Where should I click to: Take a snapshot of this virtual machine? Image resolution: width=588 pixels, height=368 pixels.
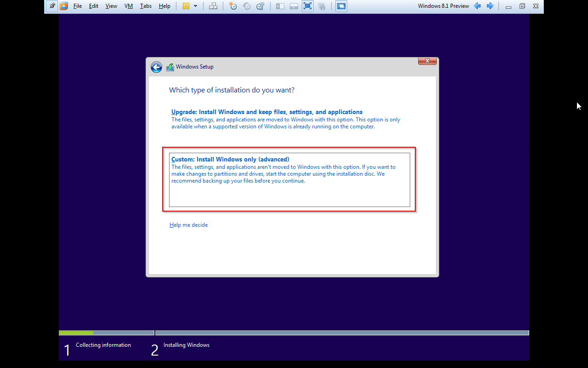tap(233, 6)
